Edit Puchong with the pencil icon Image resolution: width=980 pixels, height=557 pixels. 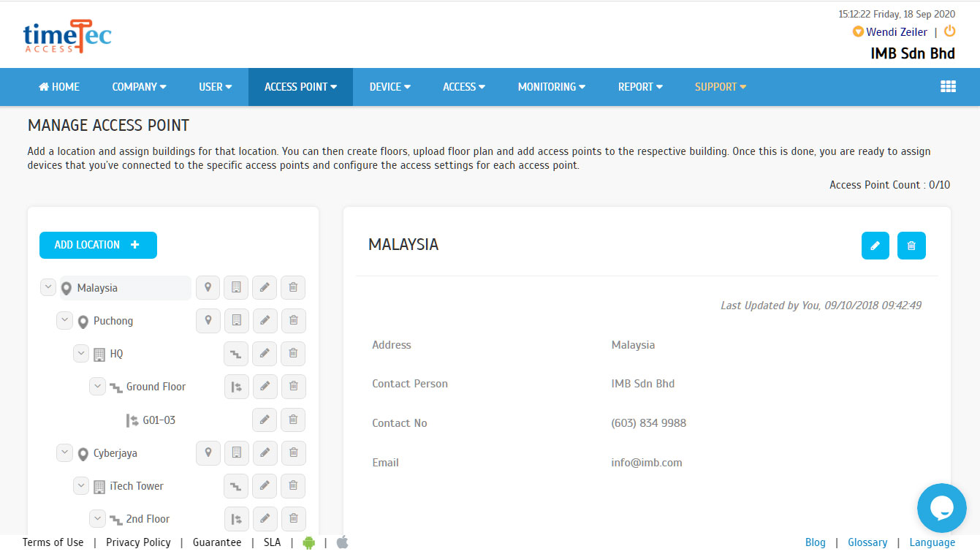tap(265, 321)
